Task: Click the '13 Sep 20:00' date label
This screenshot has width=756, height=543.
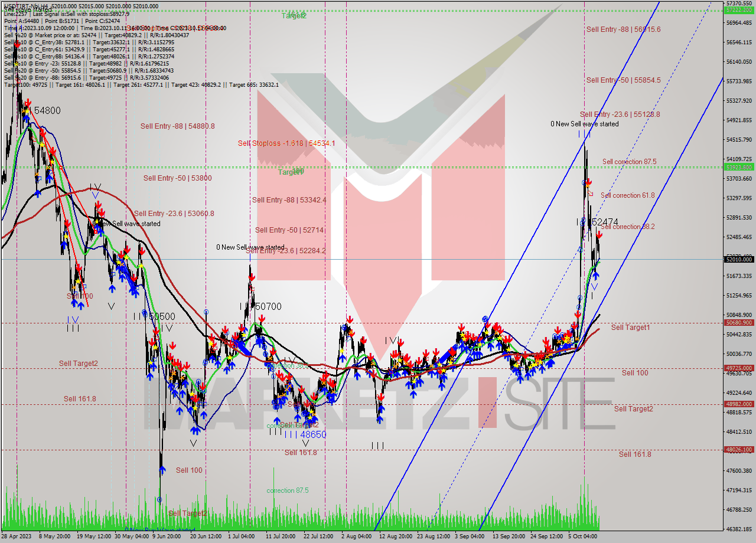Action: click(x=509, y=537)
